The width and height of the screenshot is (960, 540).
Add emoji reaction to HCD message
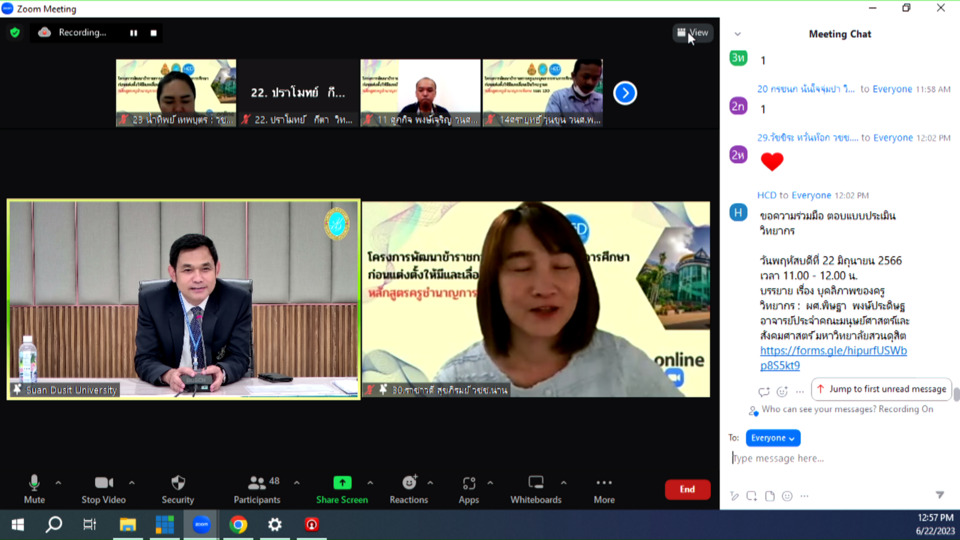782,391
